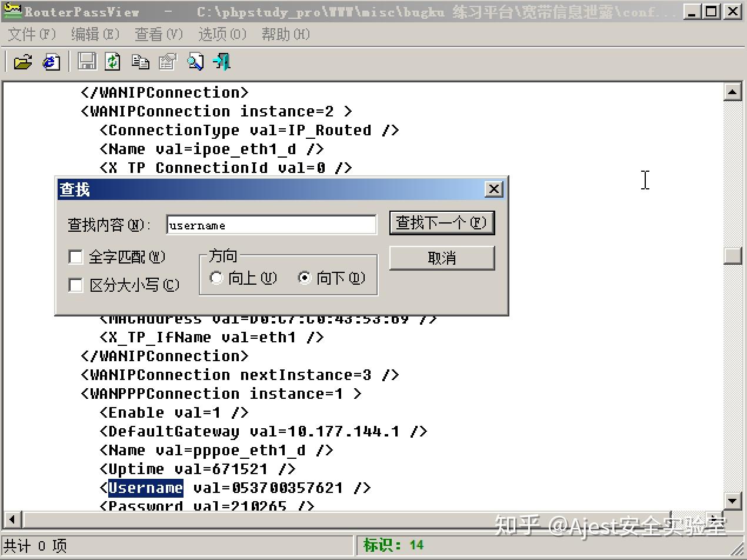
Task: Enable case sensitive search checkbox
Action: [x=75, y=285]
